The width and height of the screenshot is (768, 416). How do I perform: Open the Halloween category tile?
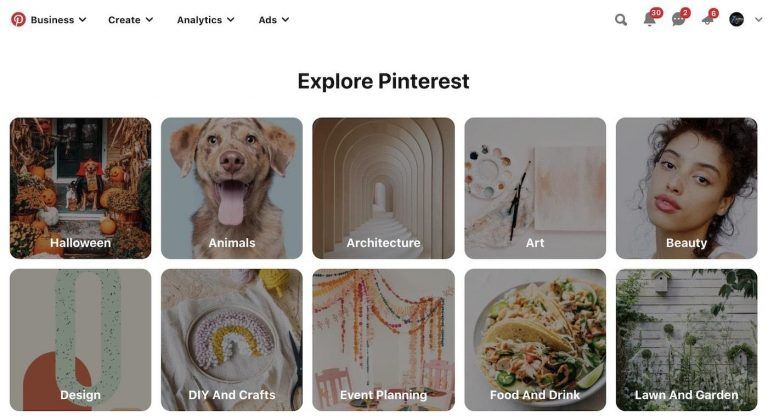point(80,188)
